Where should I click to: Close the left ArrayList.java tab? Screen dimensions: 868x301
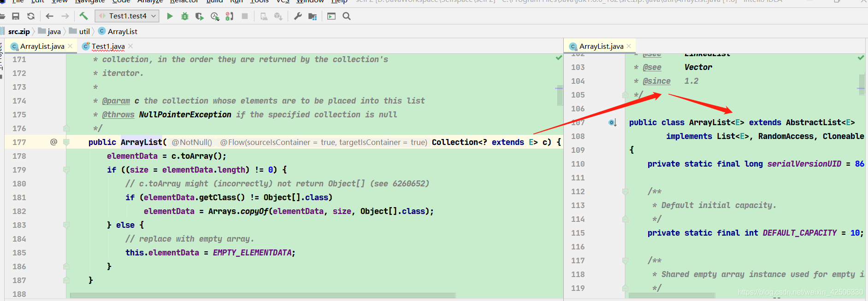(x=70, y=46)
